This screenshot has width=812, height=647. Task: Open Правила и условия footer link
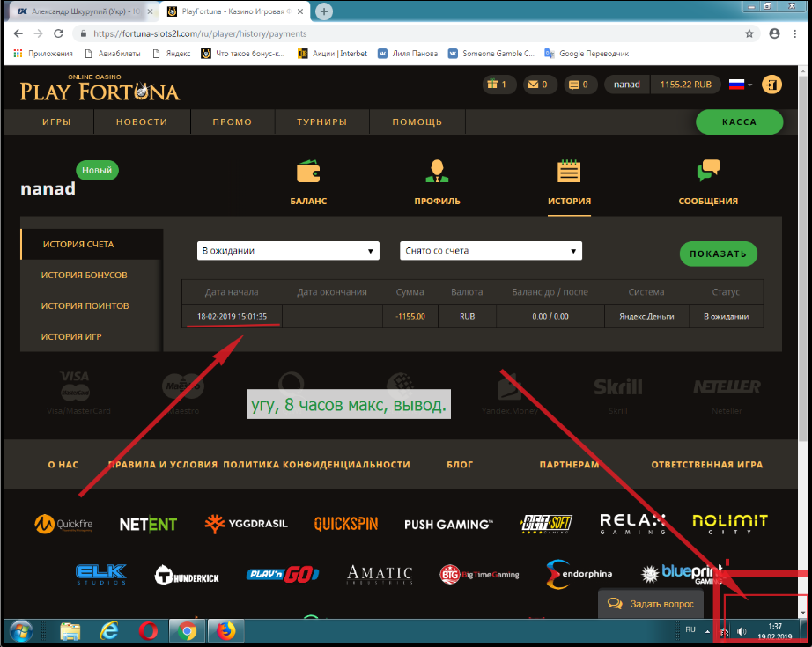click(x=163, y=464)
